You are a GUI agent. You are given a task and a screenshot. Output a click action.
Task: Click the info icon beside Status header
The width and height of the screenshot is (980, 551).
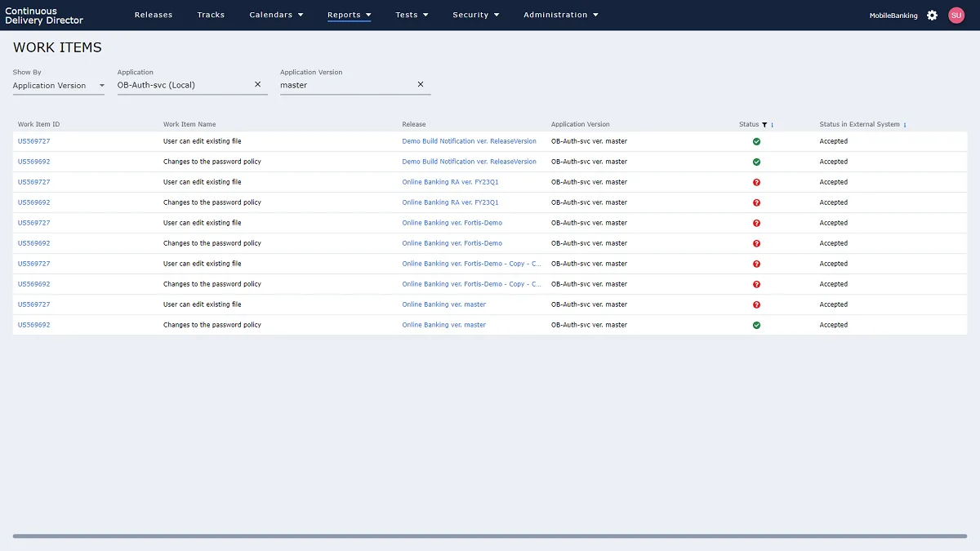[773, 125]
